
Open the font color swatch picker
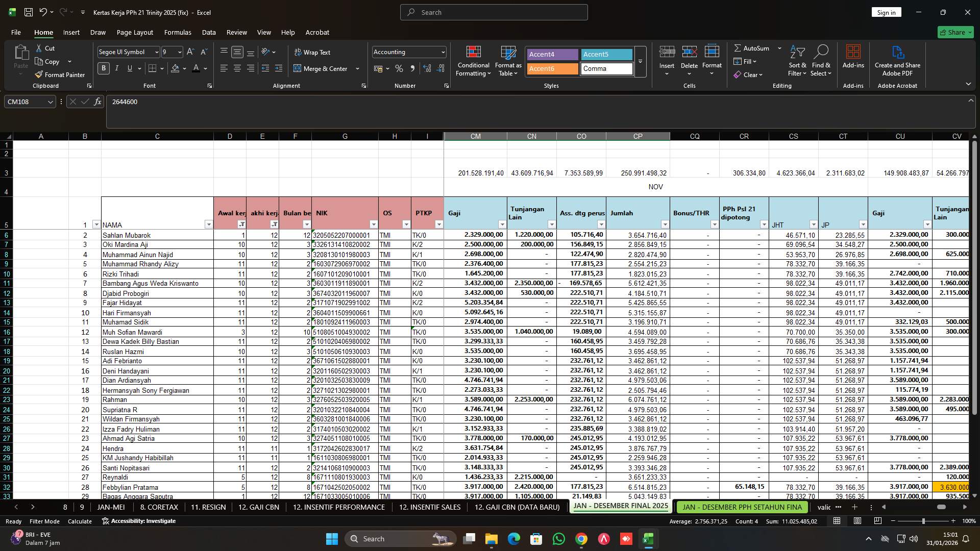click(205, 68)
